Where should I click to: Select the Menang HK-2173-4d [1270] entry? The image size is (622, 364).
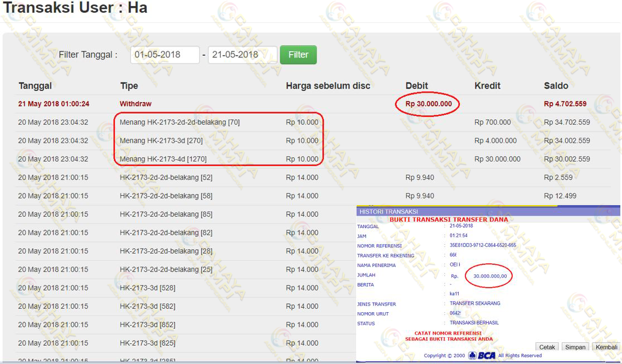163,159
